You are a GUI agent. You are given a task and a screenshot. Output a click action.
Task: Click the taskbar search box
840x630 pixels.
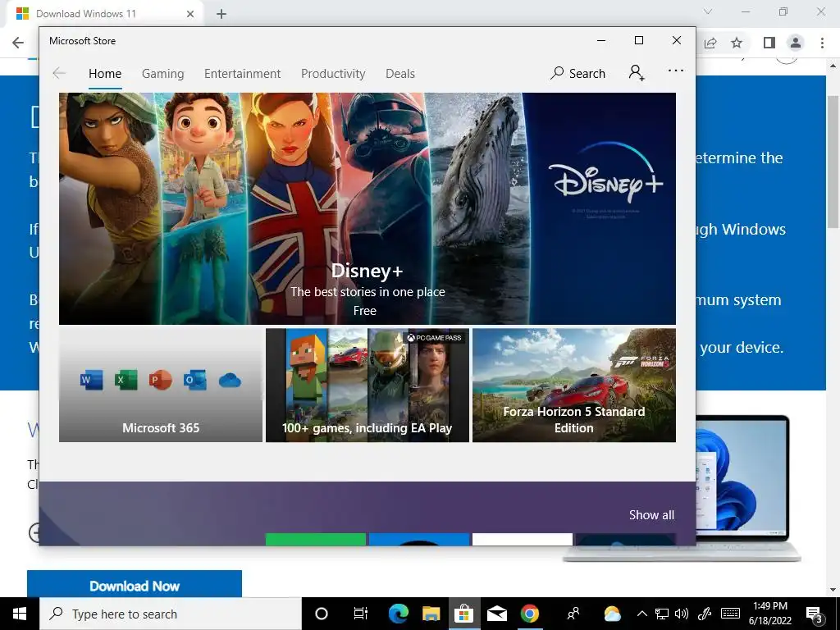[x=171, y=614]
